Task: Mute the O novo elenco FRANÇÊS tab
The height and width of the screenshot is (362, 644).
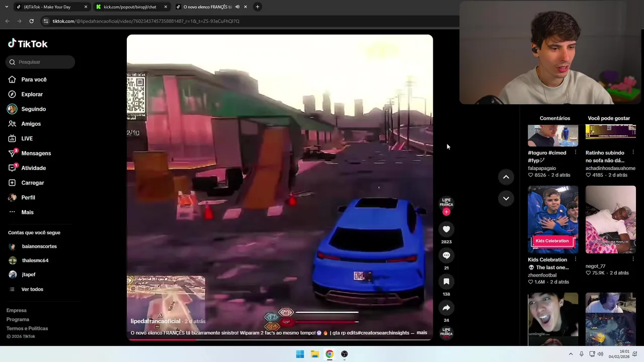Action: point(237,7)
